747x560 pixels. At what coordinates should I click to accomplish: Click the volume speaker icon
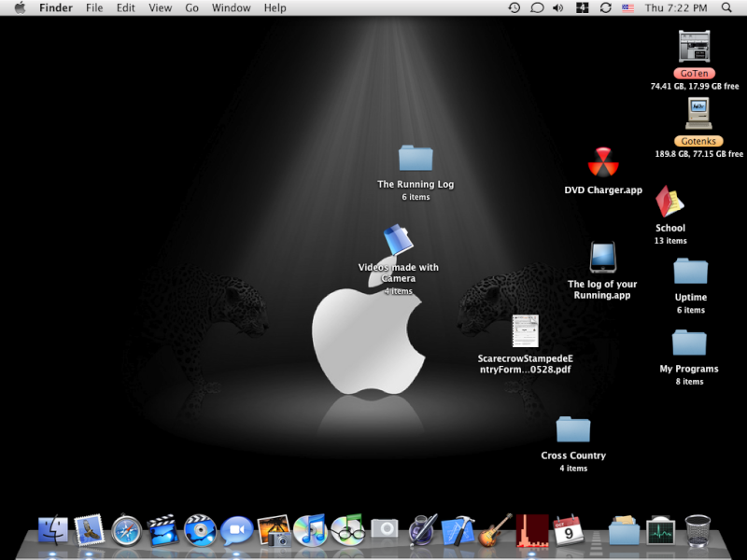point(558,7)
